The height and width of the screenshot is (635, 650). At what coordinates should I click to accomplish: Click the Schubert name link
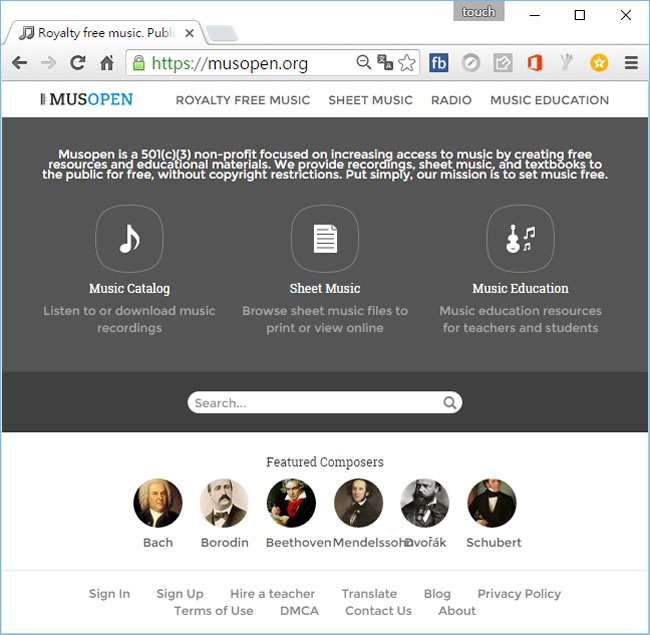point(494,543)
